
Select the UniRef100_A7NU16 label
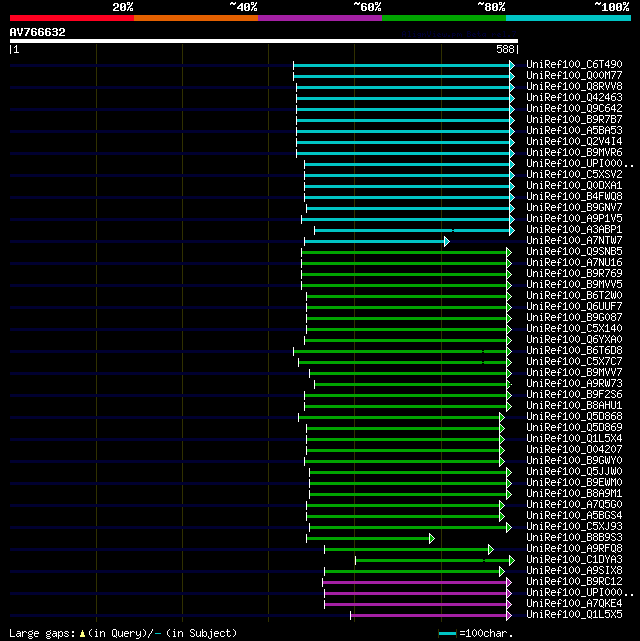coord(574,263)
